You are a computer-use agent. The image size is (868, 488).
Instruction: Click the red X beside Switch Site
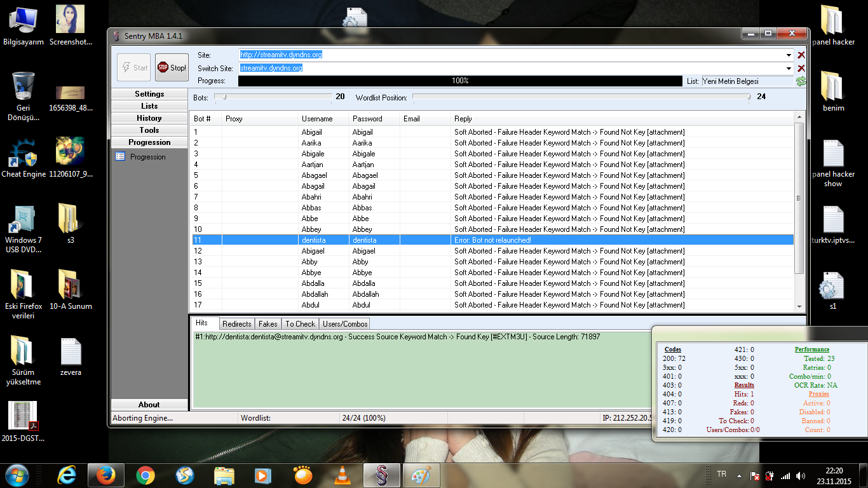tap(801, 68)
